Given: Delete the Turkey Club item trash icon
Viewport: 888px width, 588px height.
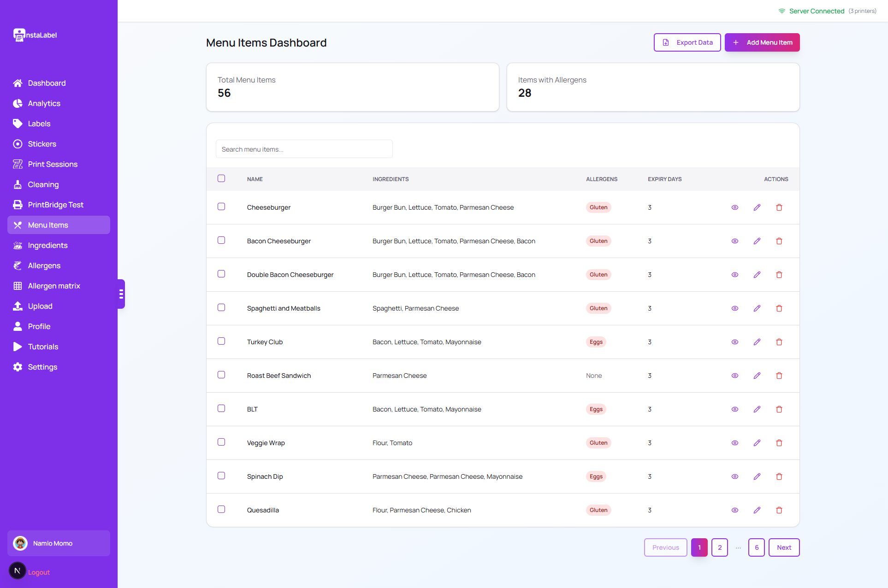Looking at the screenshot, I should [779, 342].
